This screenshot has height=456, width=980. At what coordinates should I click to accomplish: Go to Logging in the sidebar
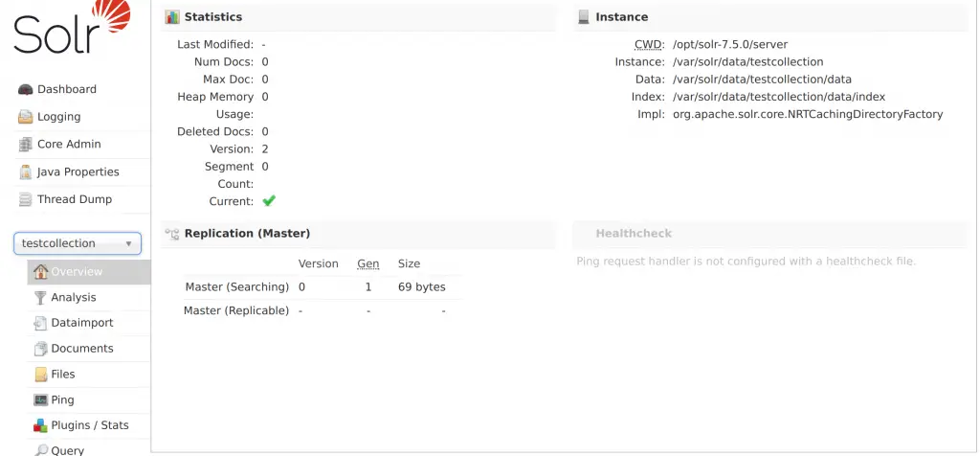58,117
